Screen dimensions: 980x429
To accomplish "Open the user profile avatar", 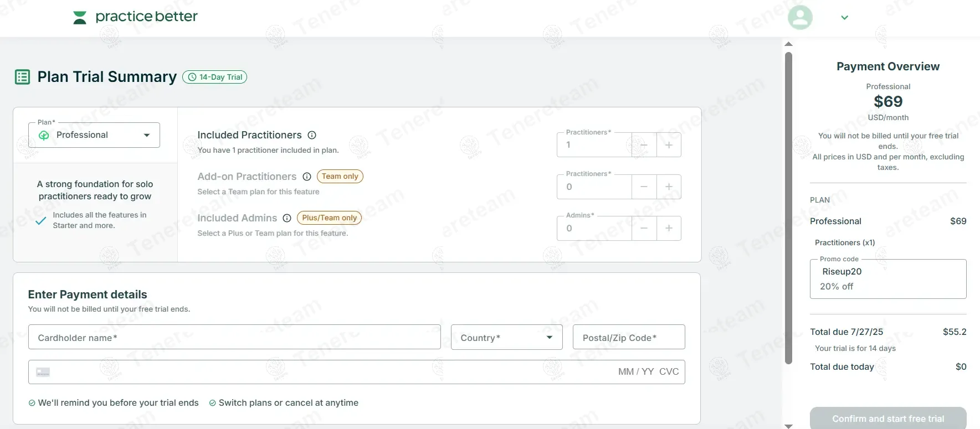I will 800,18.
